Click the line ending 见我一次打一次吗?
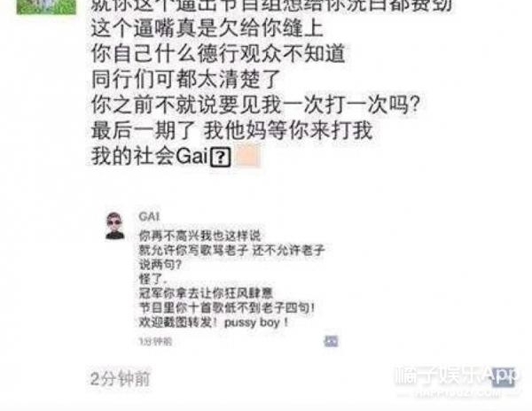This screenshot has height=411, width=532. (x=256, y=105)
